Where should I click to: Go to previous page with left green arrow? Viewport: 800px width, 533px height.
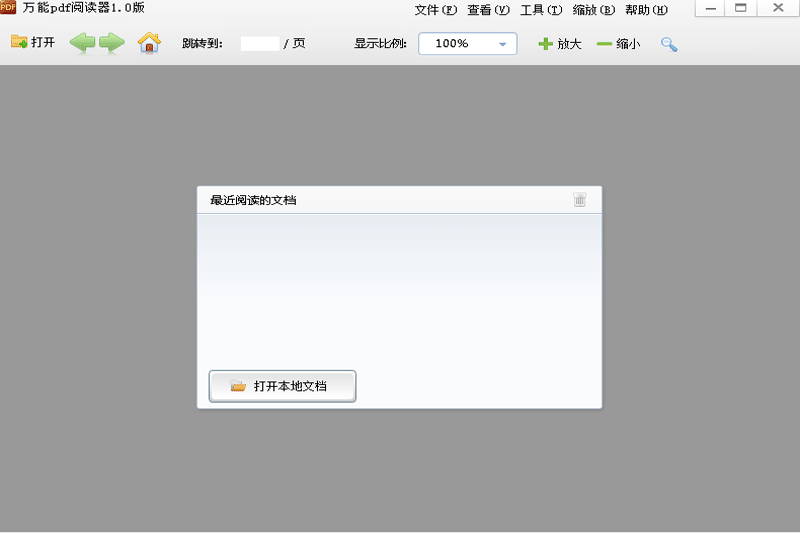tap(82, 43)
